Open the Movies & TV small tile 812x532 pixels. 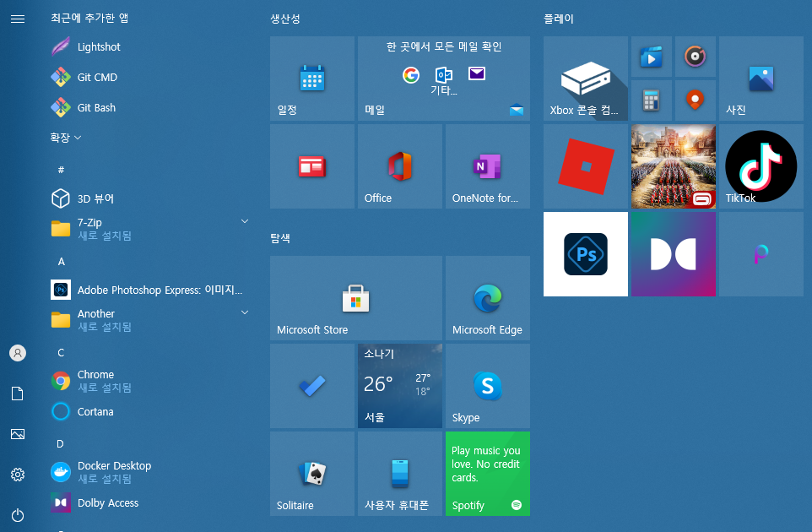click(652, 57)
